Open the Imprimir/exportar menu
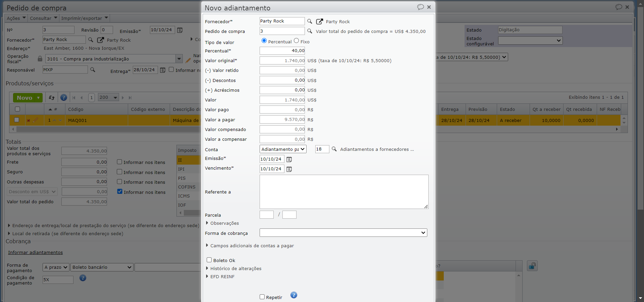 click(85, 18)
